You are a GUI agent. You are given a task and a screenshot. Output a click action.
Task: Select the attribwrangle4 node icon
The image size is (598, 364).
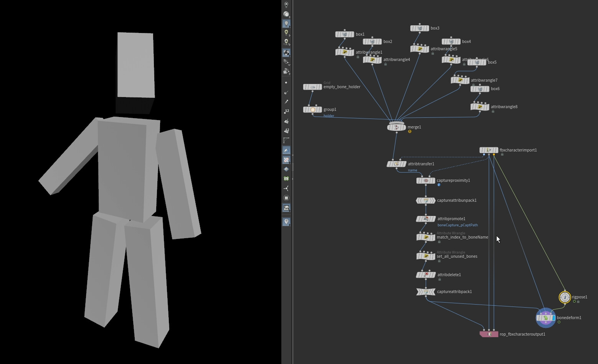coord(372,59)
